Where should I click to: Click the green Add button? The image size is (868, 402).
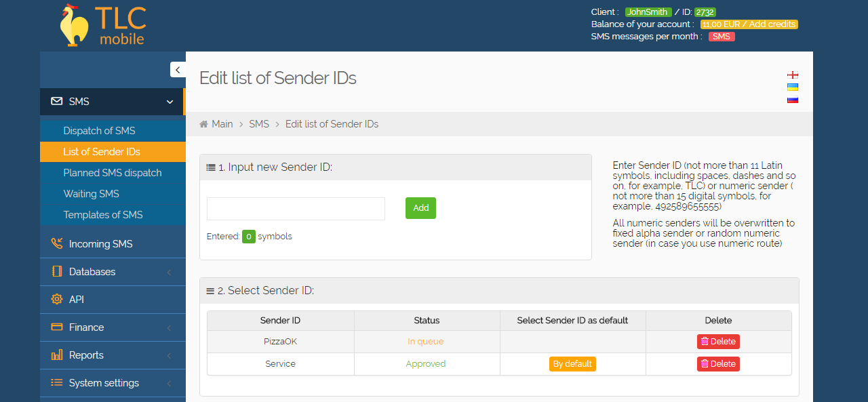pyautogui.click(x=420, y=208)
